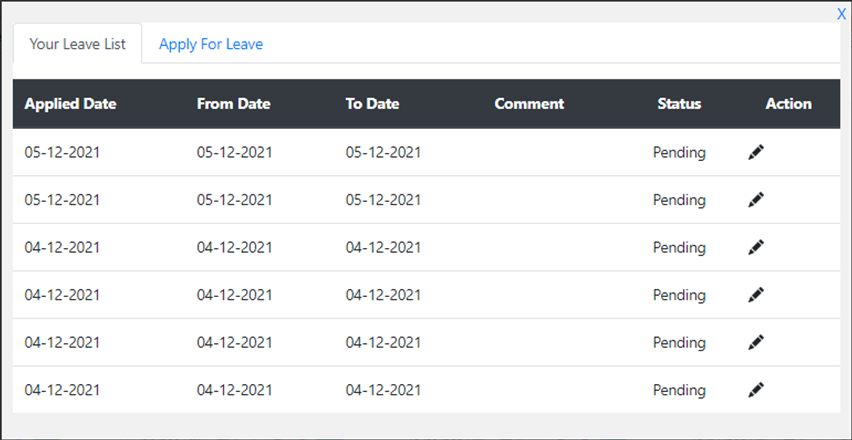The height and width of the screenshot is (440, 852).
Task: Click pencil icon in third leave row
Action: (x=756, y=247)
